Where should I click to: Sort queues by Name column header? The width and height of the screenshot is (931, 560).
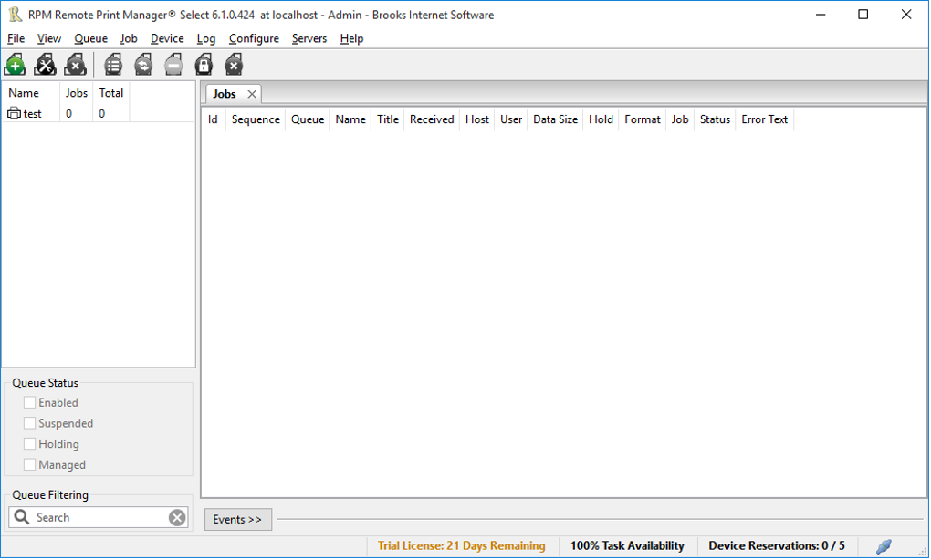click(x=31, y=93)
